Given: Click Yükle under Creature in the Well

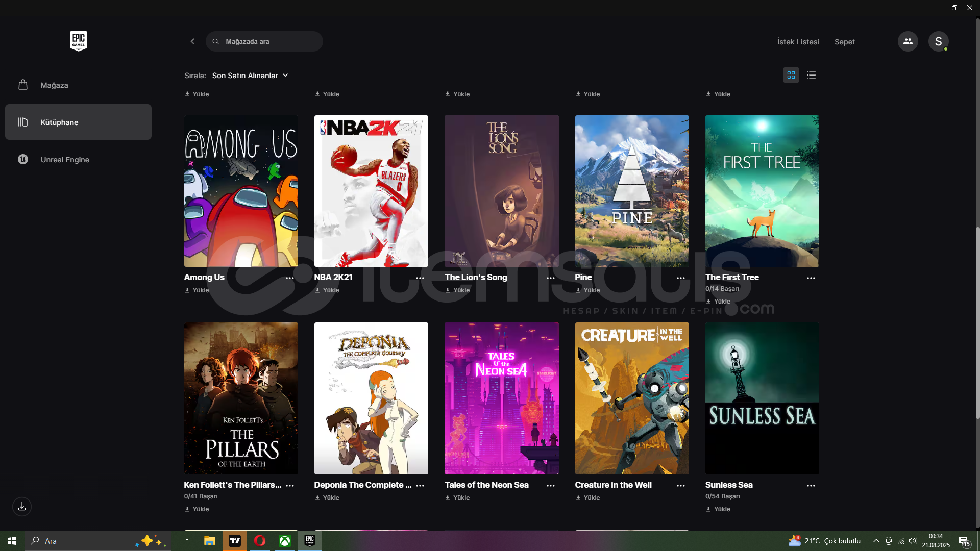Looking at the screenshot, I should pyautogui.click(x=588, y=498).
